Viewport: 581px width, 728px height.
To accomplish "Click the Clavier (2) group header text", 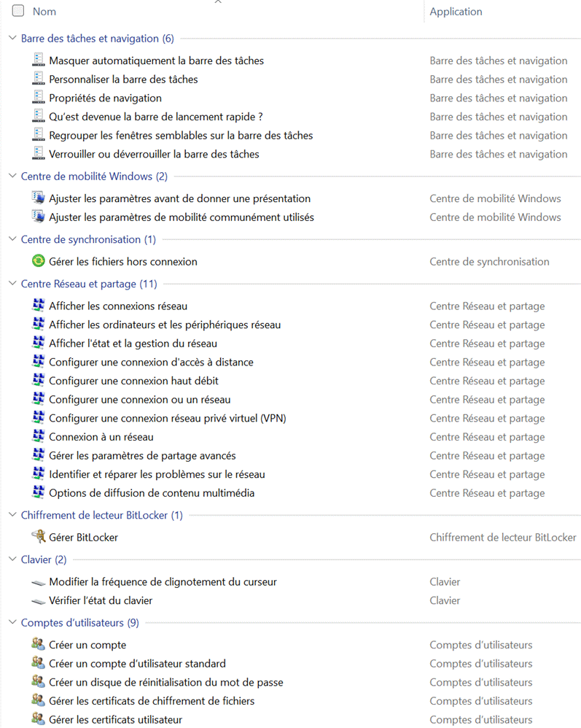I will pos(44,560).
